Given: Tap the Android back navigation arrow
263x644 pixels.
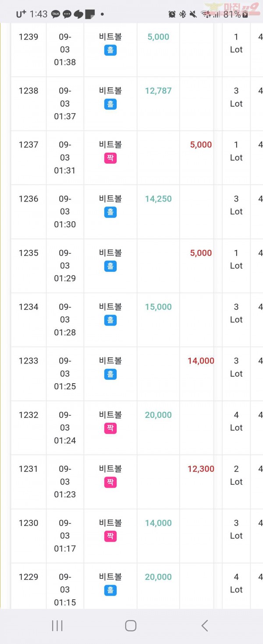Looking at the screenshot, I should point(204,626).
